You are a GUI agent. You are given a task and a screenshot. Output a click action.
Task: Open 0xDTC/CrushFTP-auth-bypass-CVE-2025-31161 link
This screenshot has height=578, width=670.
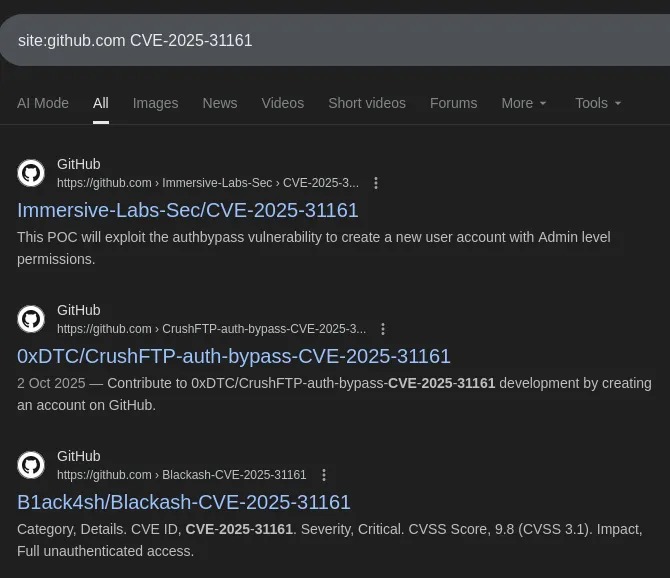pos(234,356)
